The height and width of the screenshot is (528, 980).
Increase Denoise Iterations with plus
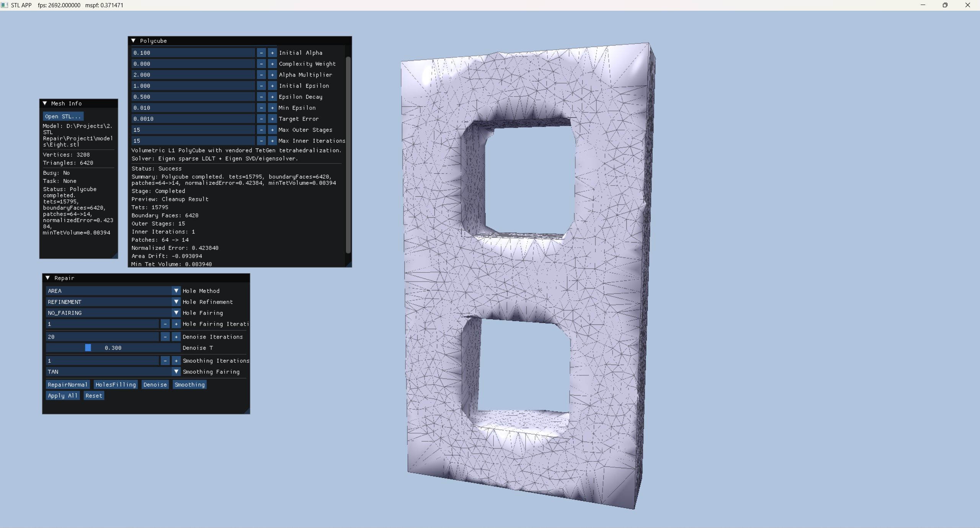point(176,337)
